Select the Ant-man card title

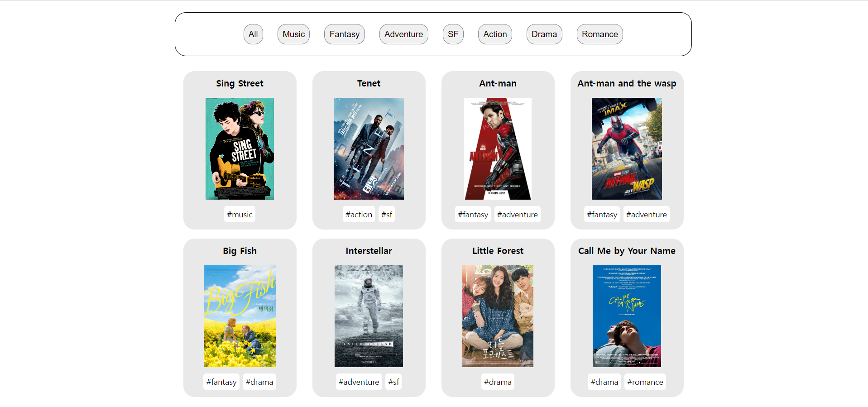(x=498, y=83)
